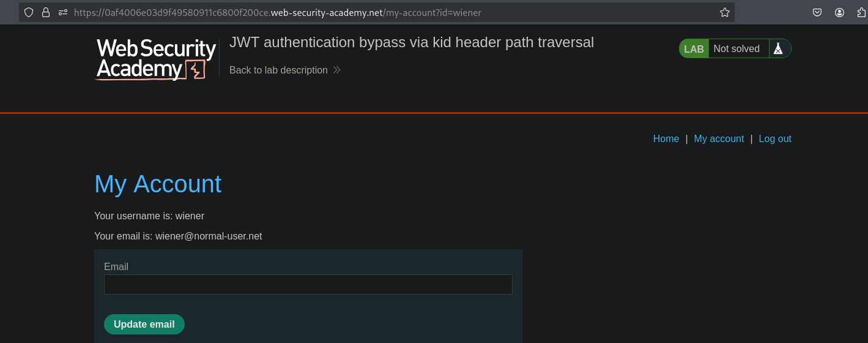
Task: Open the My account navigation link
Action: pos(719,139)
